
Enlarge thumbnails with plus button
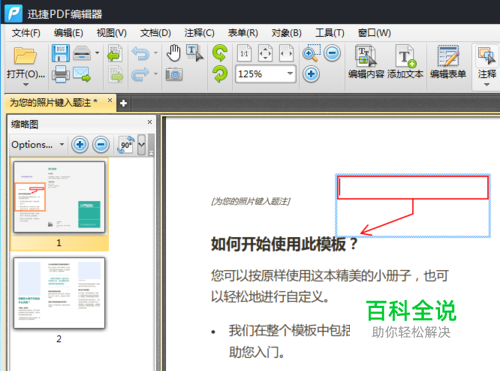(x=80, y=145)
